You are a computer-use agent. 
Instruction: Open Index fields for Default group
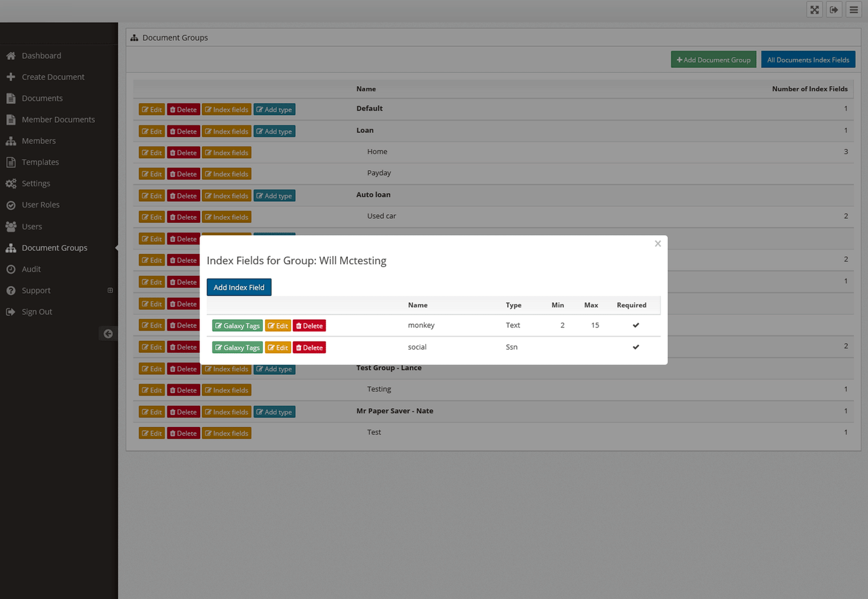(x=226, y=110)
